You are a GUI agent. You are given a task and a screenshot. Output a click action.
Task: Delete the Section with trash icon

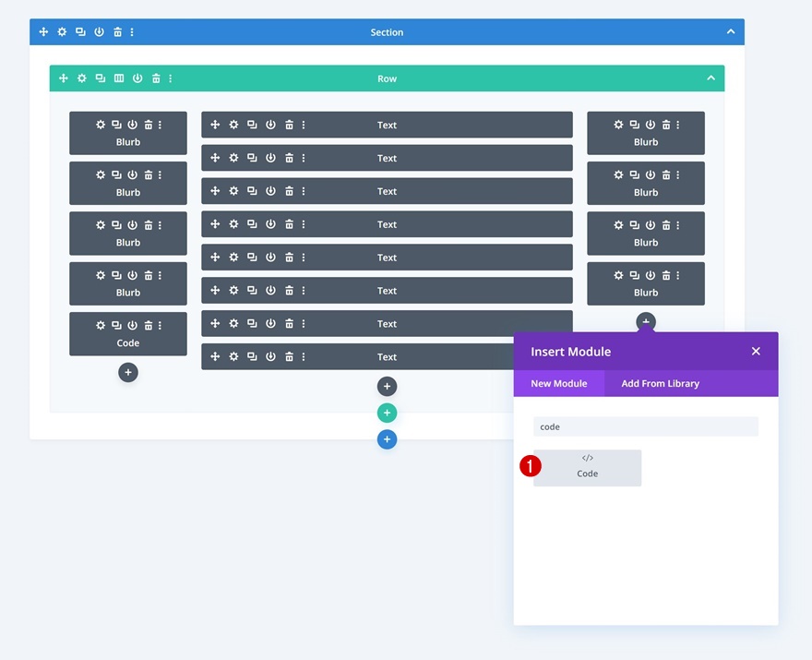pos(117,32)
